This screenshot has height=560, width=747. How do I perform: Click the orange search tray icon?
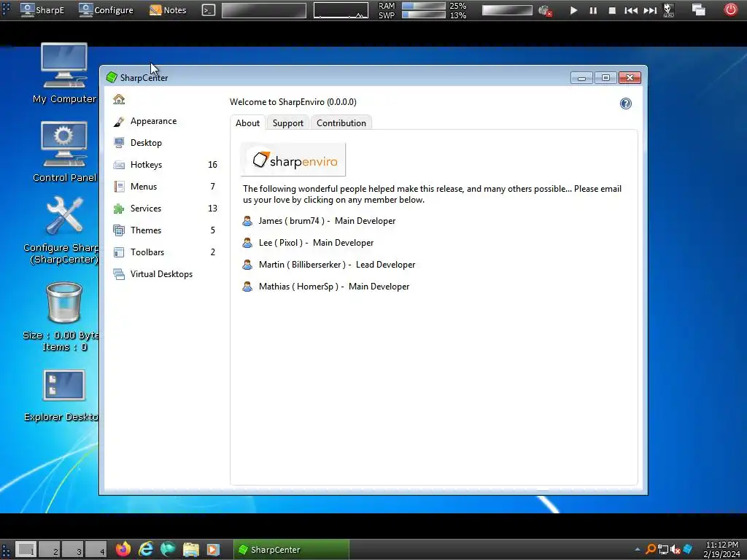tap(650, 550)
